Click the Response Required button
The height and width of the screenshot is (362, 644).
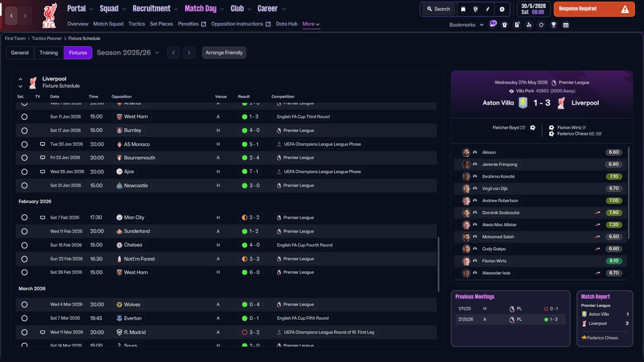click(x=594, y=9)
